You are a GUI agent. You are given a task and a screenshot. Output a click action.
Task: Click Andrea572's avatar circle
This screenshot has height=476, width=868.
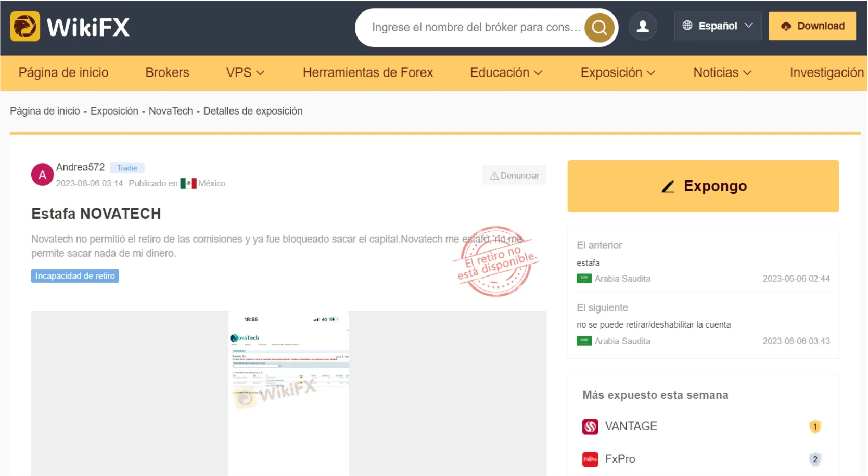click(x=42, y=175)
